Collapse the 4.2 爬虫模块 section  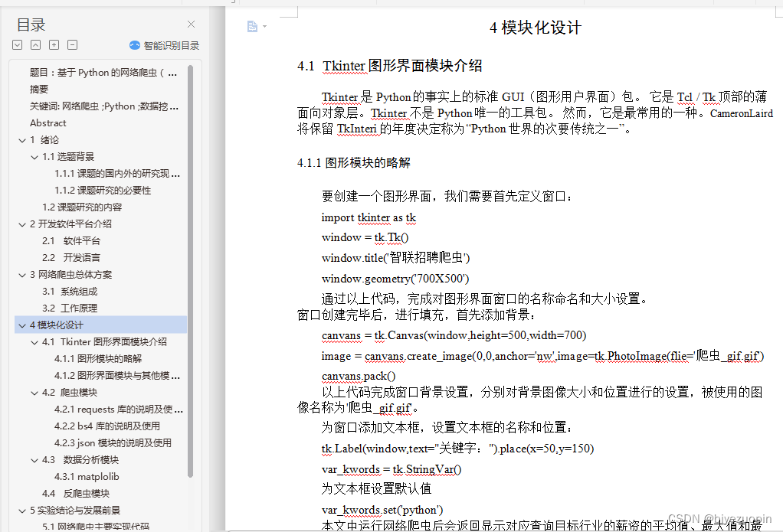(x=34, y=393)
